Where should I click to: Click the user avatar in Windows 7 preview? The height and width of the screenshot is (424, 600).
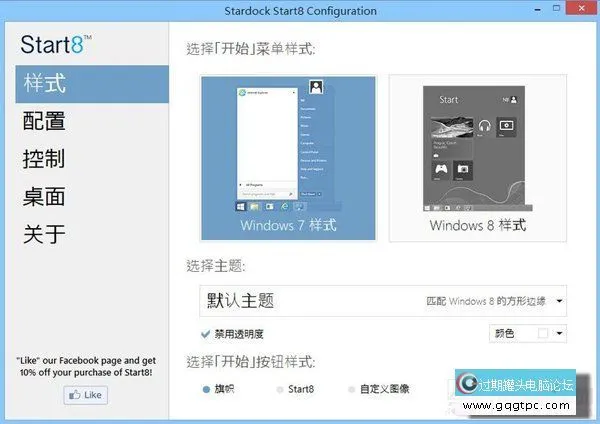[314, 88]
